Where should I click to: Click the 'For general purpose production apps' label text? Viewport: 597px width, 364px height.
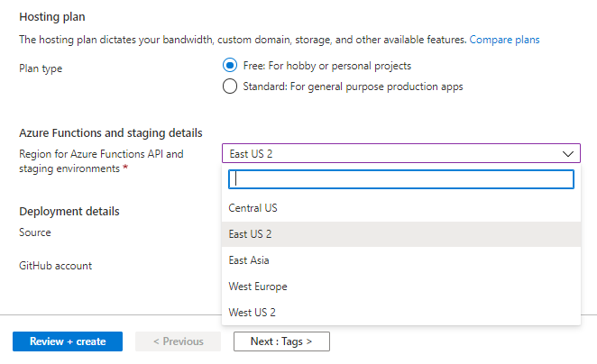pos(353,86)
